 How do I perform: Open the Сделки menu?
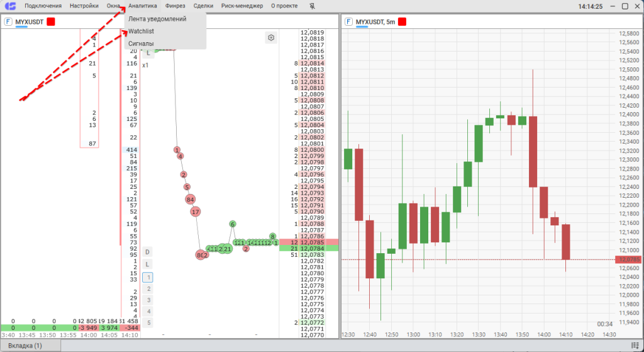[203, 6]
